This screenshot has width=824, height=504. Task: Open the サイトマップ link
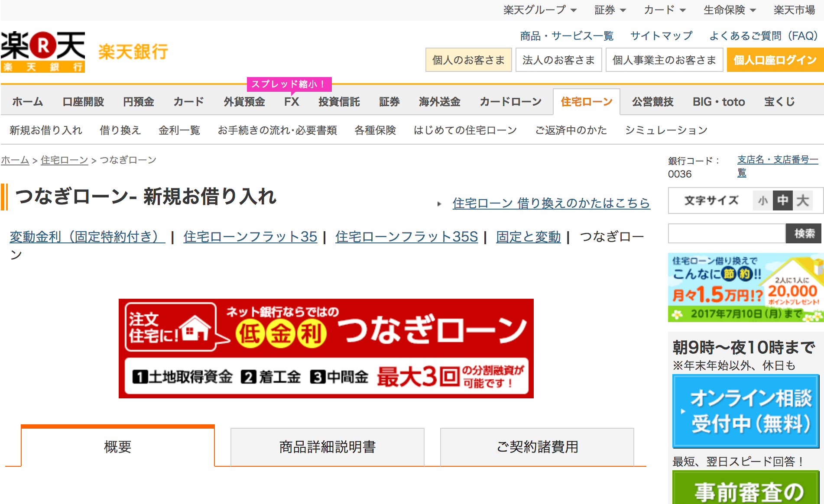[x=661, y=36]
